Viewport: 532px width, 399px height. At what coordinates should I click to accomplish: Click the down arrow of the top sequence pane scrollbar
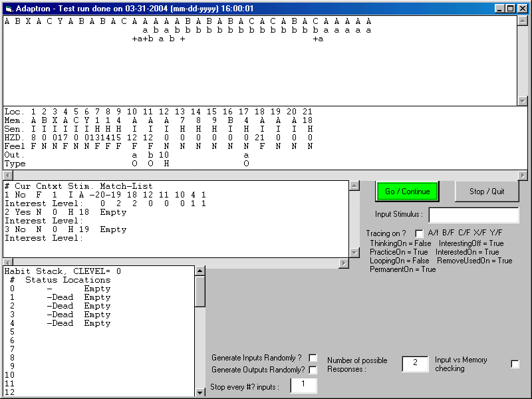click(x=523, y=101)
